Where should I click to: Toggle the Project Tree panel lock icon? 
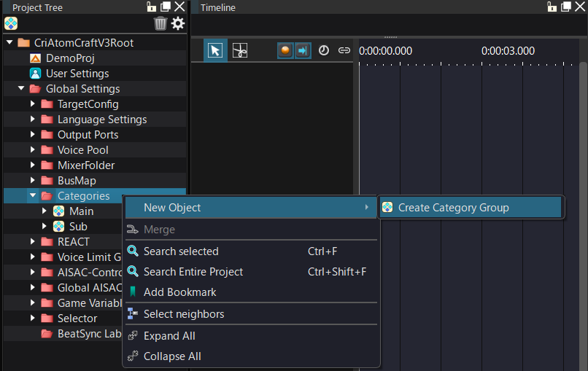tap(152, 7)
